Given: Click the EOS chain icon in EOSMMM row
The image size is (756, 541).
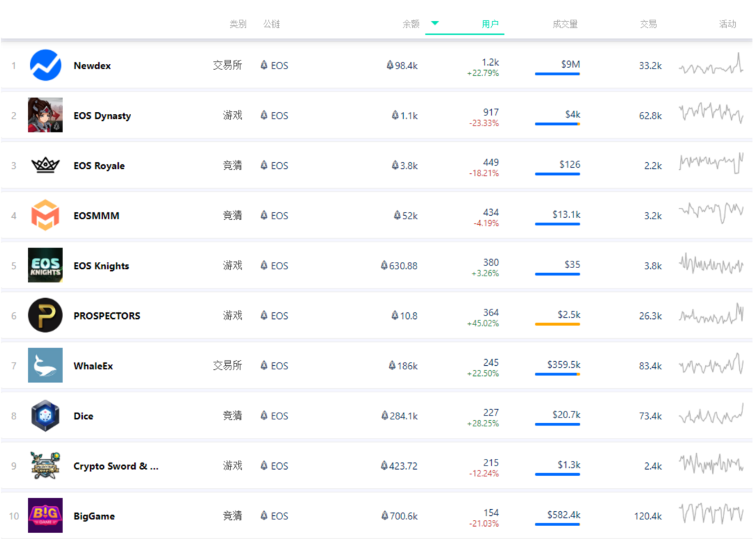Looking at the screenshot, I should pos(264,215).
